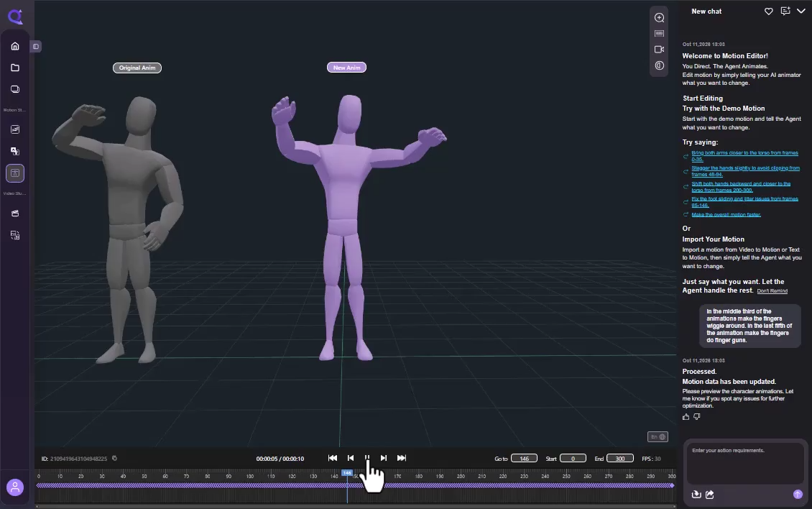The width and height of the screenshot is (812, 509).
Task: Start a new chat with the plus-bubble icon
Action: [785, 11]
